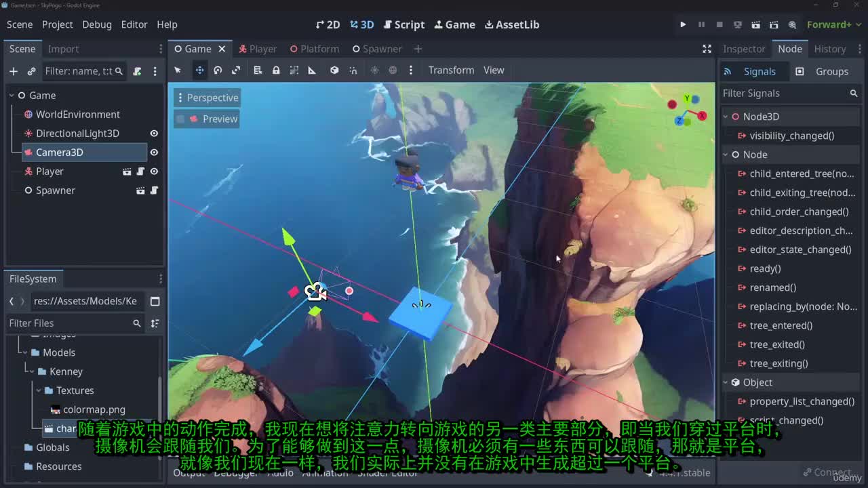Show the Groups panel
The image size is (868, 488).
(x=822, y=71)
